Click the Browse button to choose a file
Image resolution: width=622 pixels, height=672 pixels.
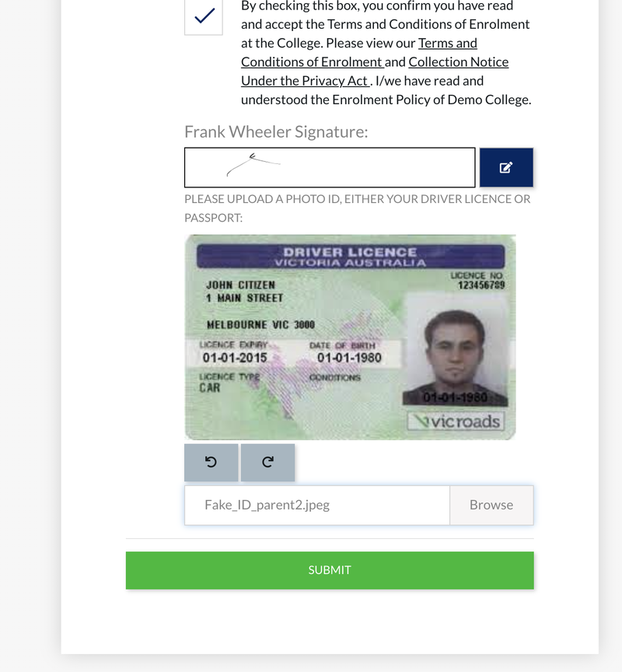491,505
